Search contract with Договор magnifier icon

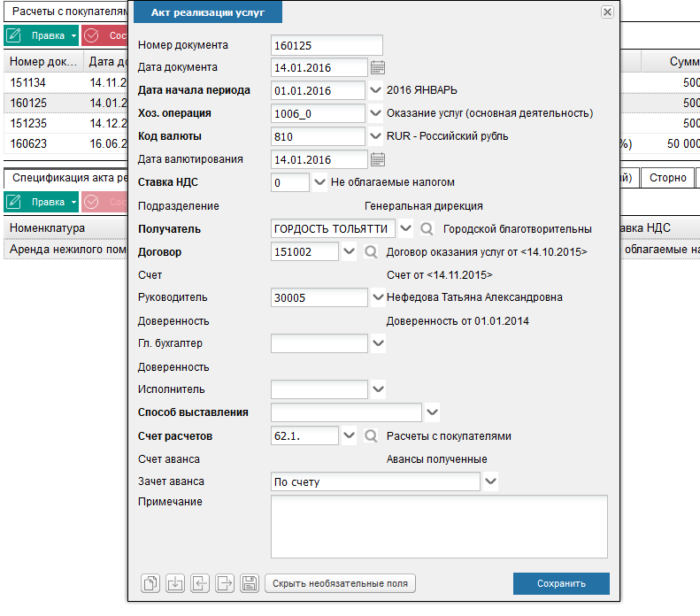[371, 251]
